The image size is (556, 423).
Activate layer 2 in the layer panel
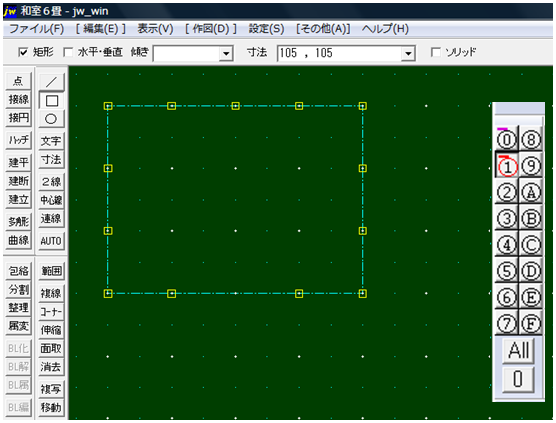tap(506, 192)
